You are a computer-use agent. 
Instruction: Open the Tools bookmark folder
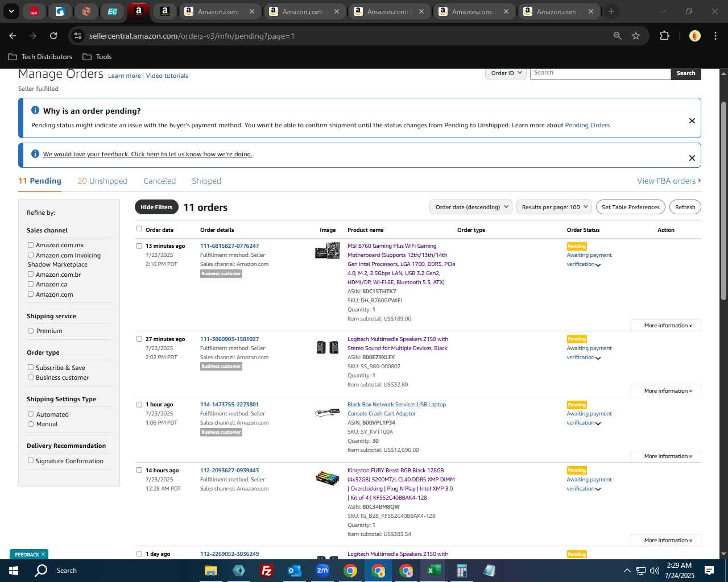coord(97,57)
